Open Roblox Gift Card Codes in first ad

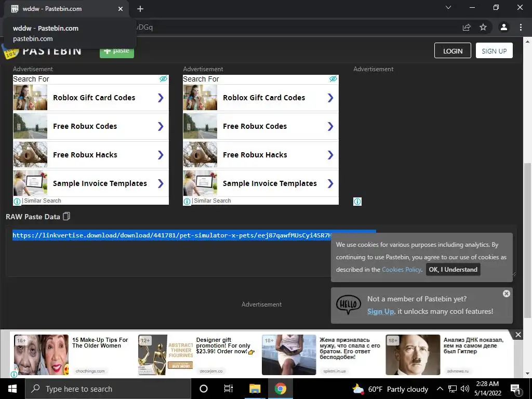click(x=91, y=98)
